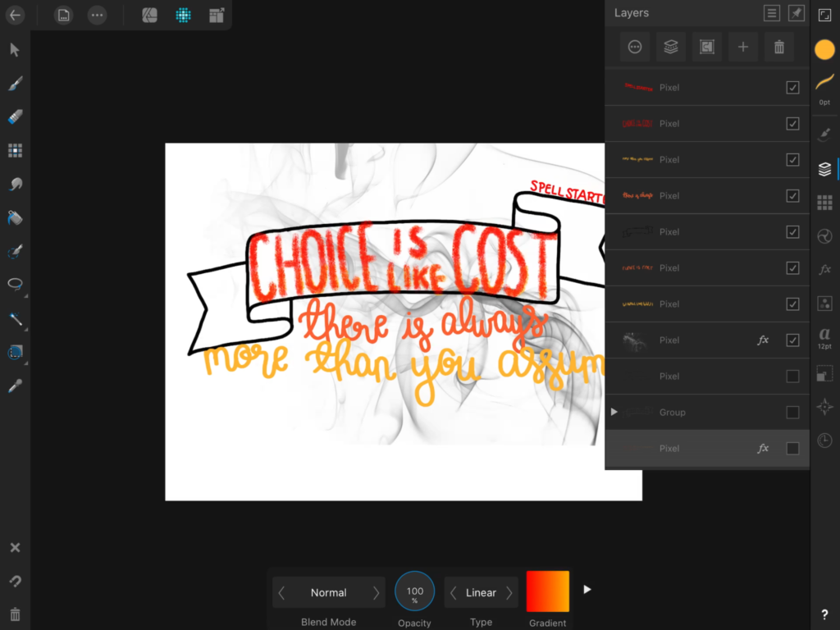The height and width of the screenshot is (630, 840).
Task: Switch to next Blend Mode after Normal
Action: (x=376, y=592)
